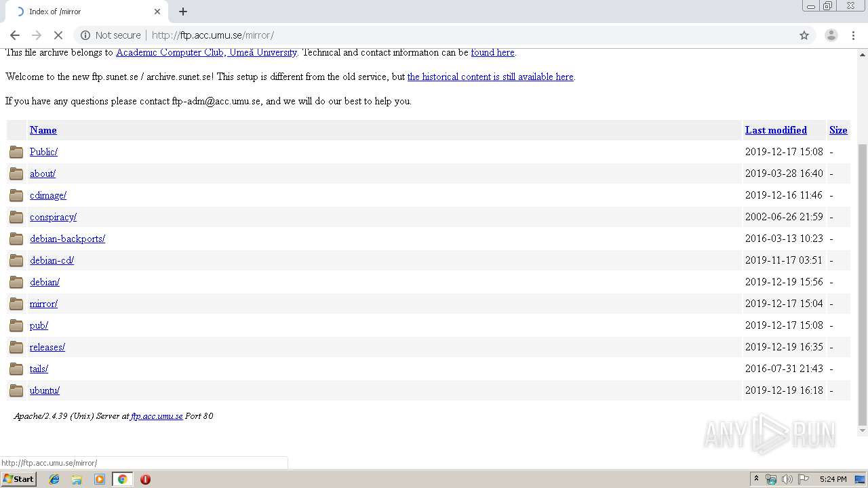
Task: Go back with the browser back arrow
Action: click(x=15, y=35)
